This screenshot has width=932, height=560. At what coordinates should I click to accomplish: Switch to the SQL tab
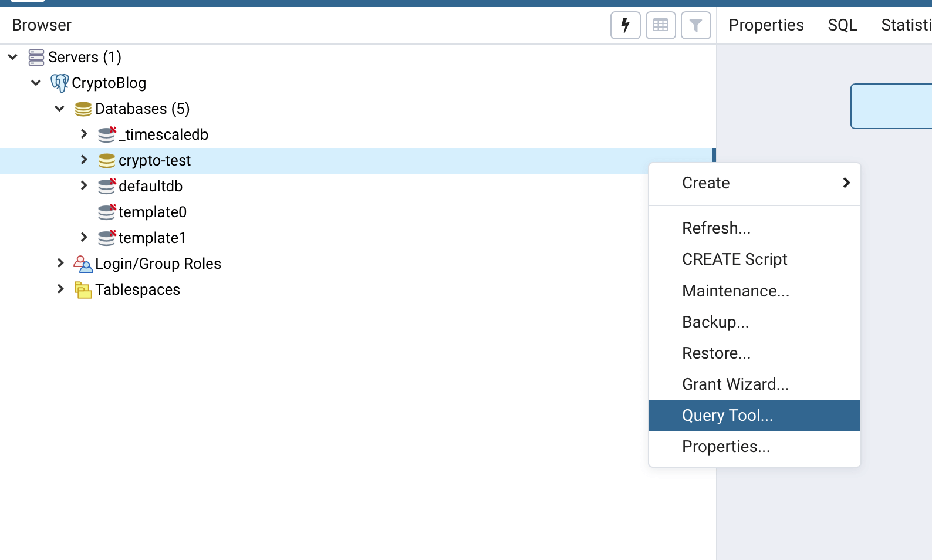[842, 25]
